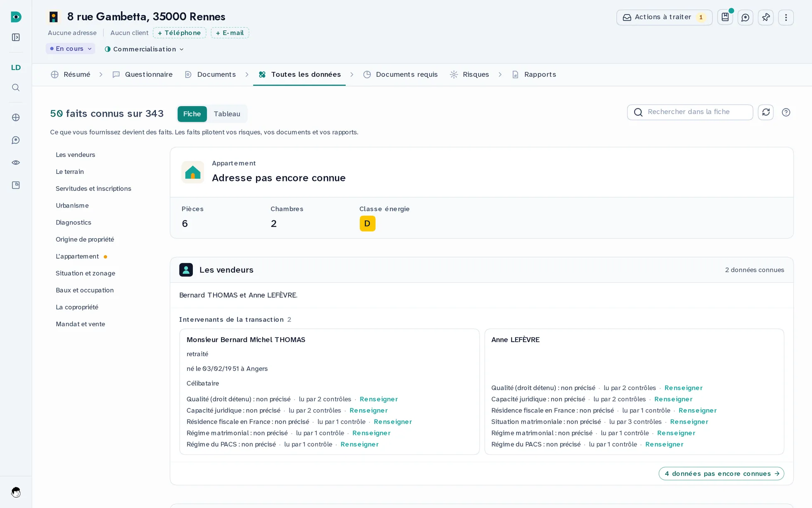Open the Questionnaire tab
This screenshot has height=508, width=812.
click(x=143, y=75)
